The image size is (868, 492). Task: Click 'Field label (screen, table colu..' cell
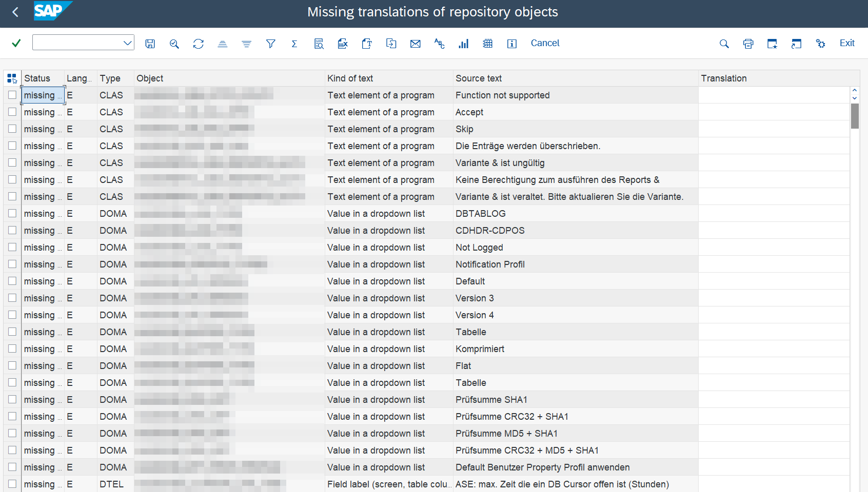[389, 484]
